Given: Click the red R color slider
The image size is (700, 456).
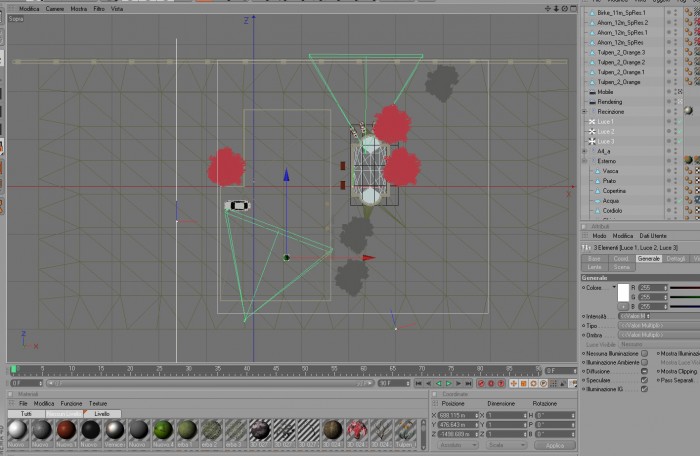Looking at the screenshot, I should [685, 288].
